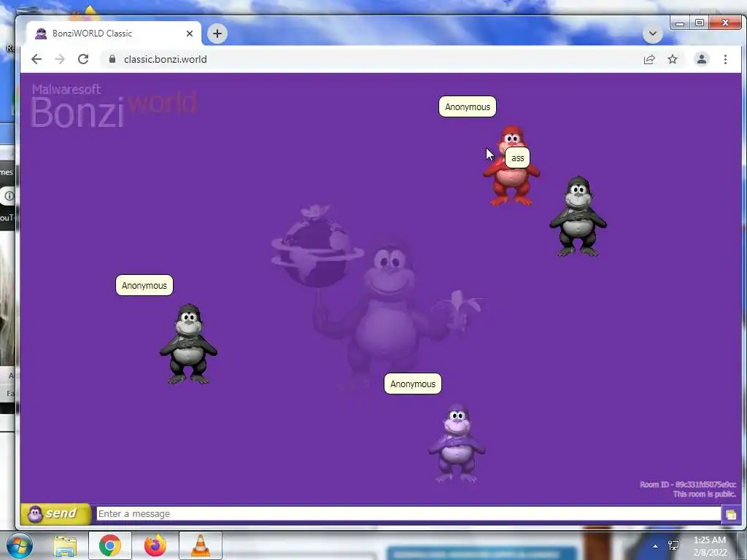This screenshot has height=560, width=747.
Task: Show hidden system tray icons
Action: point(656,546)
